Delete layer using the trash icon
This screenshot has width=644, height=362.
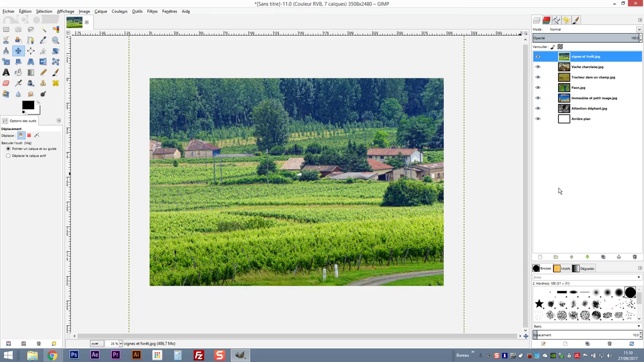click(x=634, y=257)
